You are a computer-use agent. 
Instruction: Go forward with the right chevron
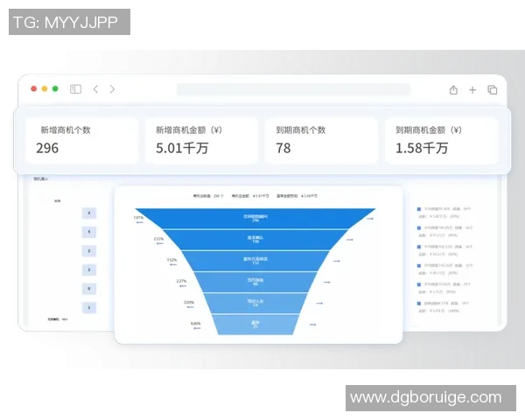tap(112, 89)
